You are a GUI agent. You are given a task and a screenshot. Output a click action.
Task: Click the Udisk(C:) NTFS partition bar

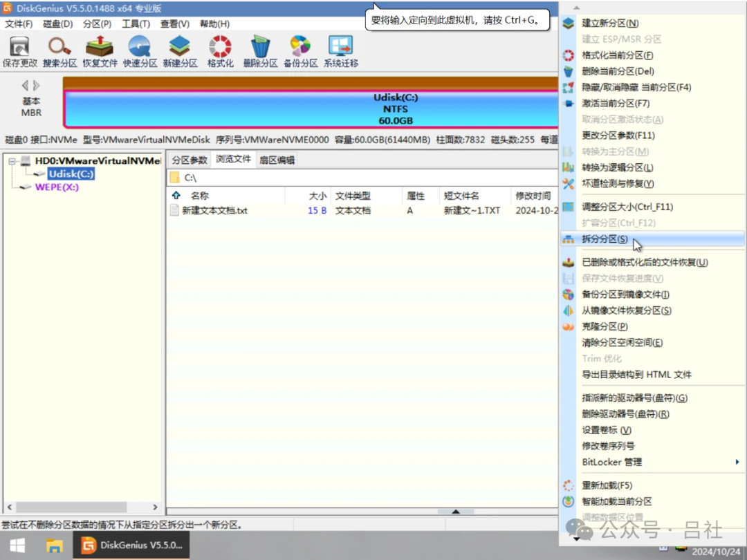311,109
